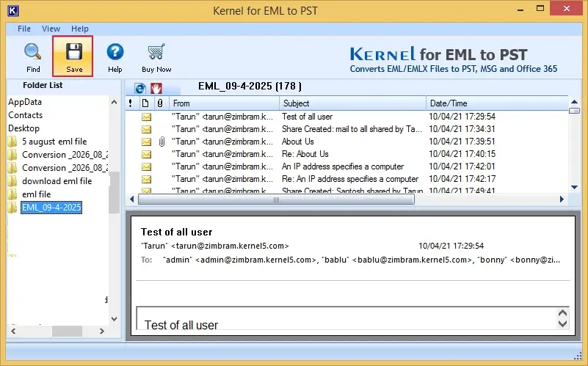588x366 pixels.
Task: Click envelope icon of Re: About Us row
Action: 146,154
